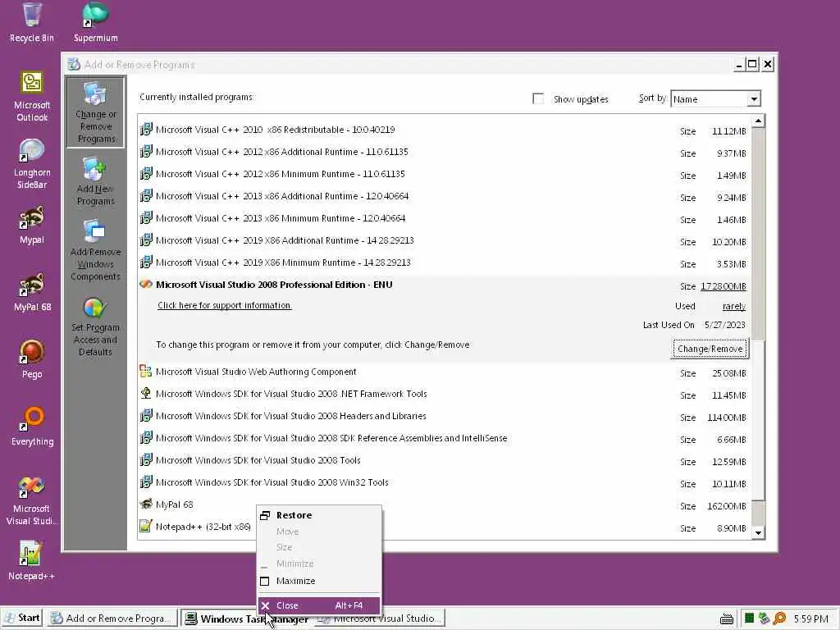840x630 pixels.
Task: Select SDK Reference Assemblies and IntelliSense row
Action: [444, 438]
